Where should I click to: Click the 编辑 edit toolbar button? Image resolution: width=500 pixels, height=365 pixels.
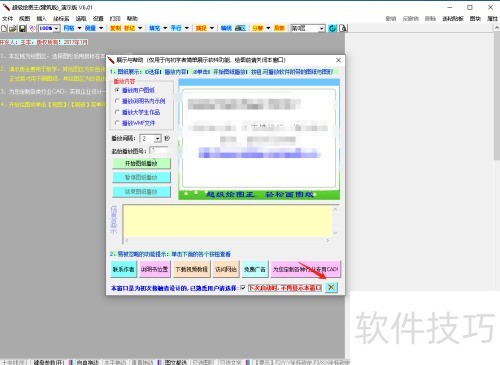pos(226,28)
